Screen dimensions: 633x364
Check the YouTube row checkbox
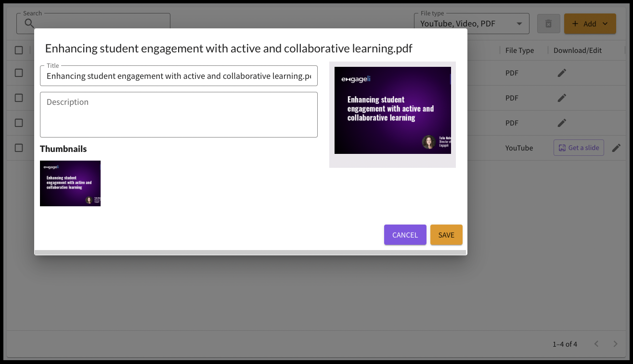[19, 148]
